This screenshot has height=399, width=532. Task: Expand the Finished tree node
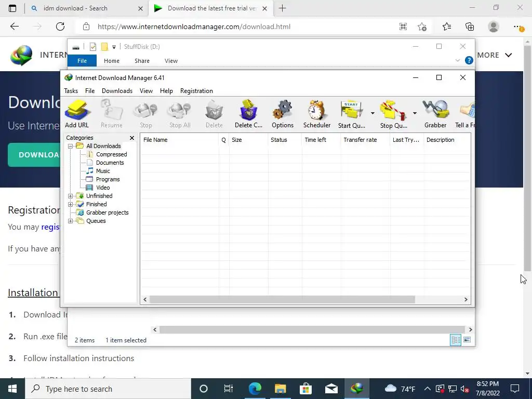click(70, 204)
